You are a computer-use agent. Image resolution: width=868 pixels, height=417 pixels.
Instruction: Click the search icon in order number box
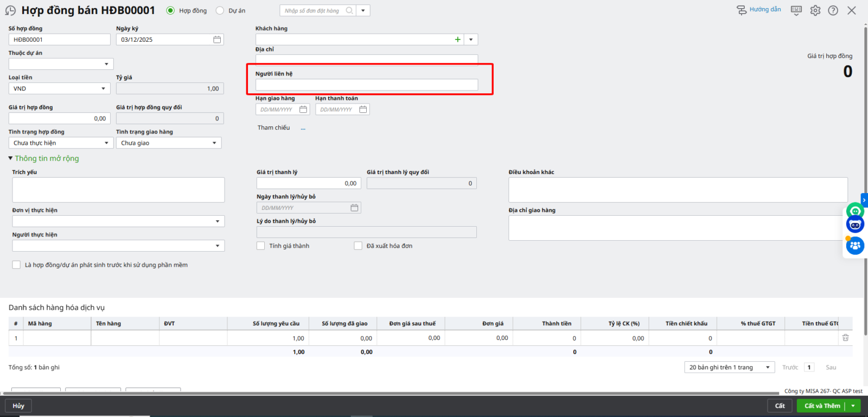coord(349,10)
